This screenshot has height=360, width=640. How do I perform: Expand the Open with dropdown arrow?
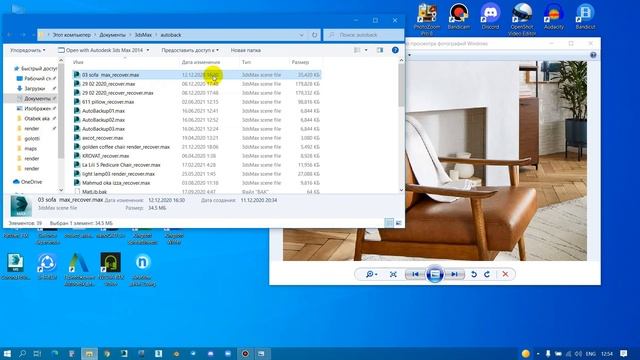pos(148,50)
